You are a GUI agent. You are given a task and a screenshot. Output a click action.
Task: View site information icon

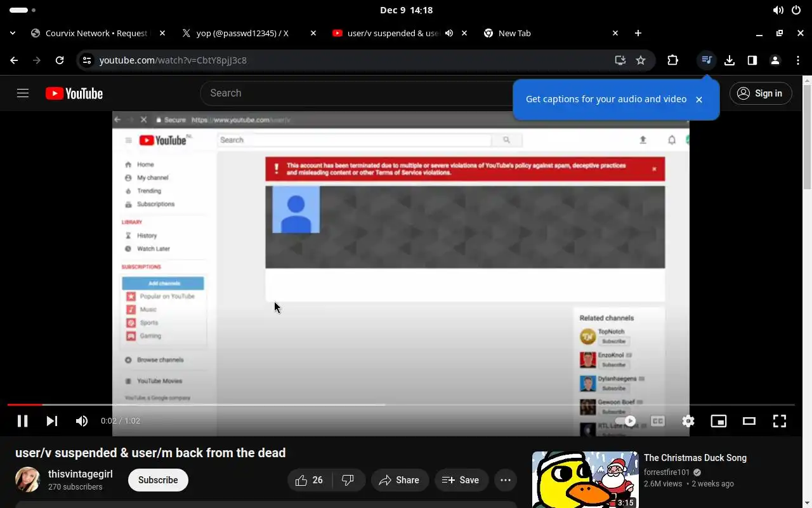coord(87,60)
